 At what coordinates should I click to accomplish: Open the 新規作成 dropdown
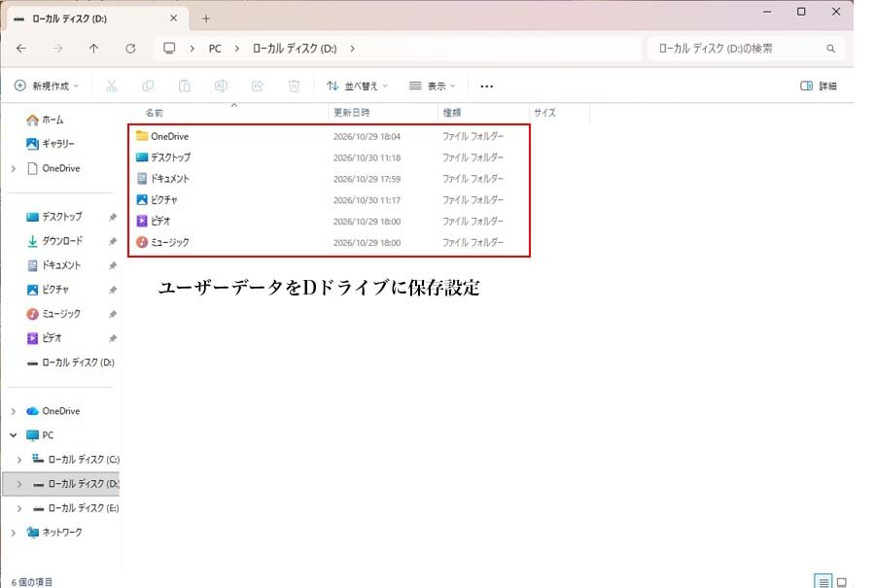47,86
